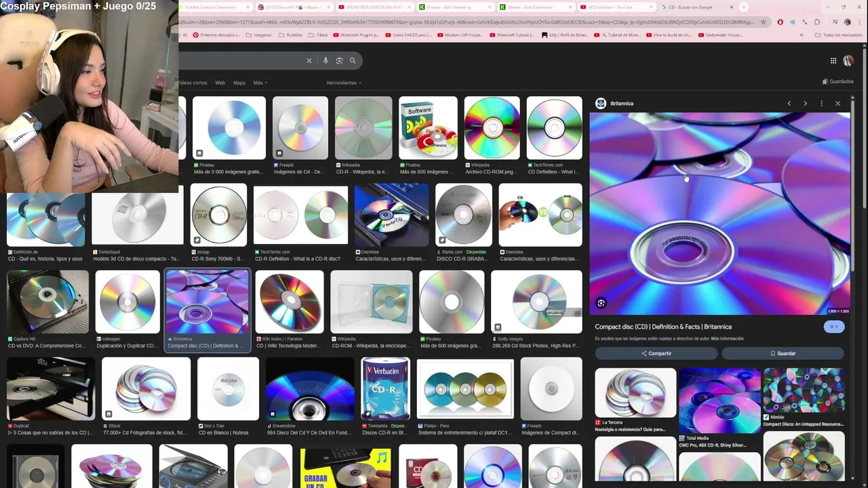This screenshot has width=868, height=488.
Task: Search inside image with Lens icon
Action: pyautogui.click(x=601, y=303)
